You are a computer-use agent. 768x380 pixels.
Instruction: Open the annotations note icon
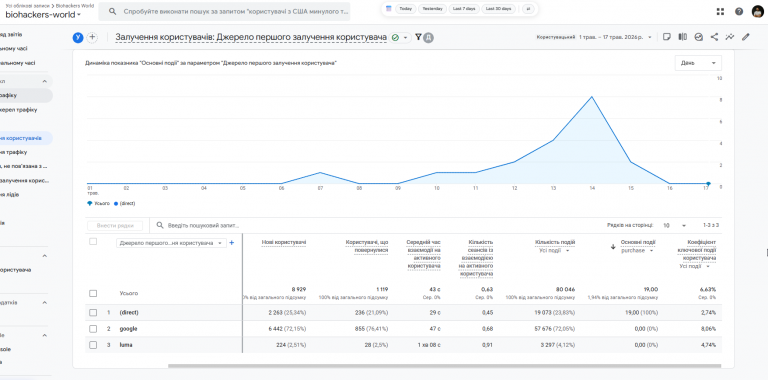tap(666, 37)
